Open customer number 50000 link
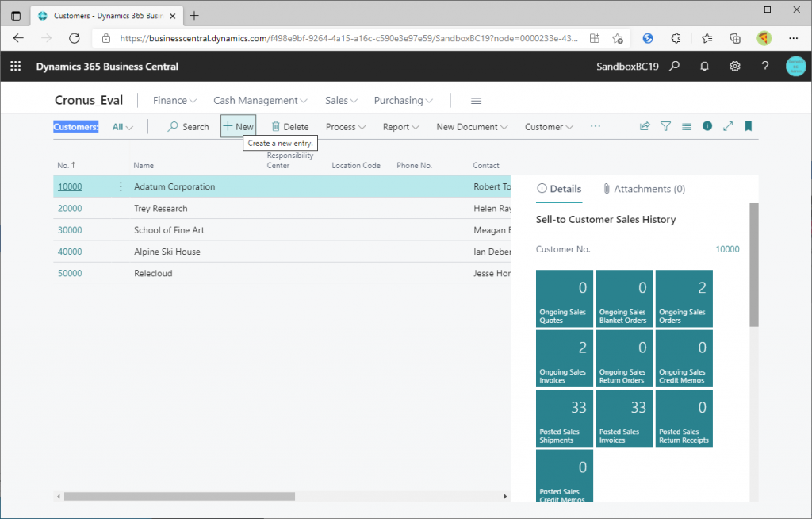 click(70, 273)
